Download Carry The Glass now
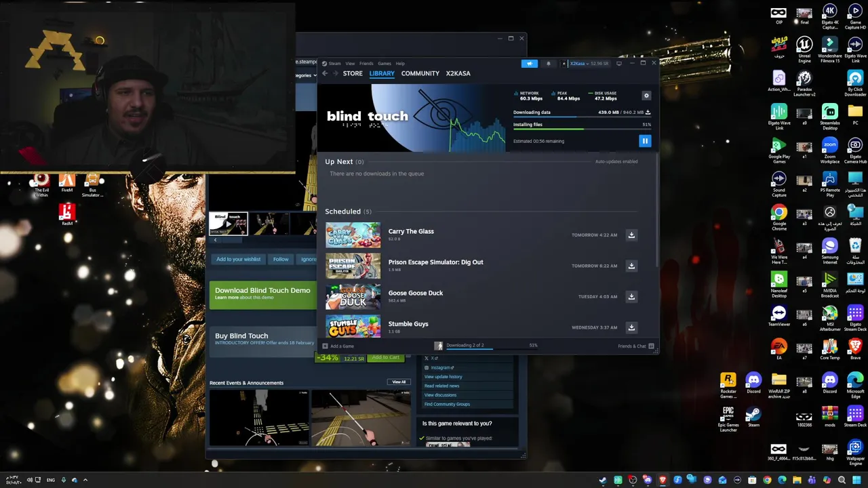868x488 pixels. click(x=631, y=235)
